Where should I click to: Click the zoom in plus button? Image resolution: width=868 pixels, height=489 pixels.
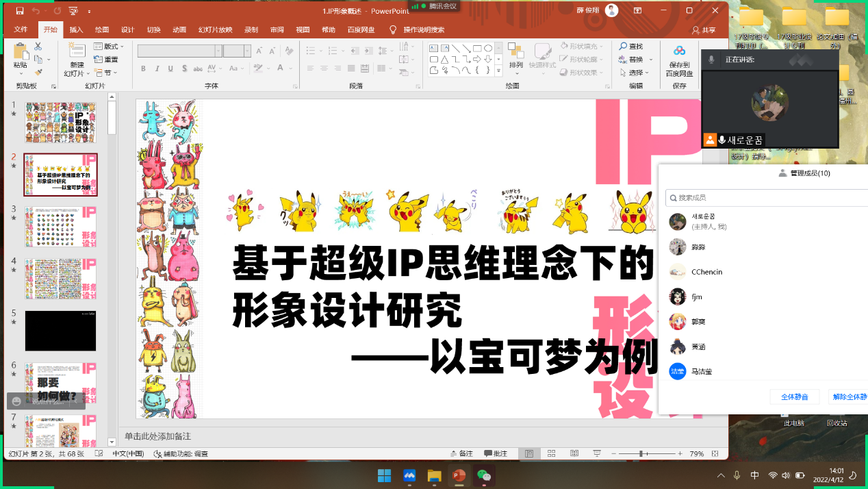pyautogui.click(x=680, y=453)
